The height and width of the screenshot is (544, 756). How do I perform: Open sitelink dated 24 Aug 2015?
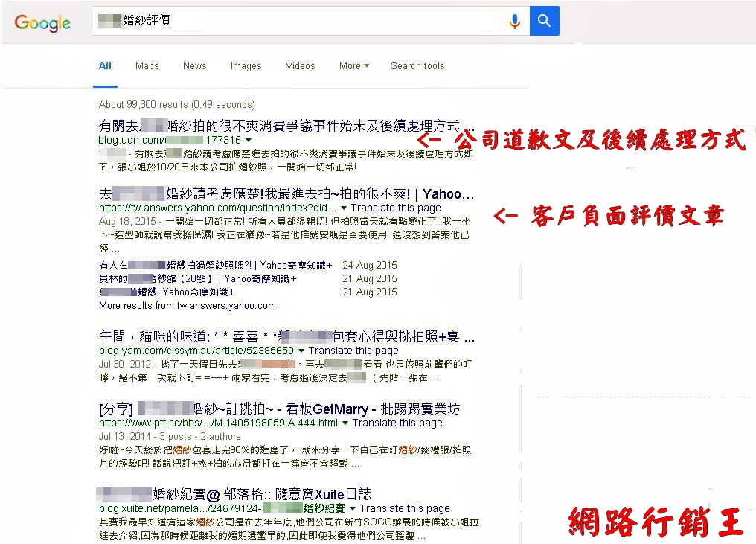216,265
